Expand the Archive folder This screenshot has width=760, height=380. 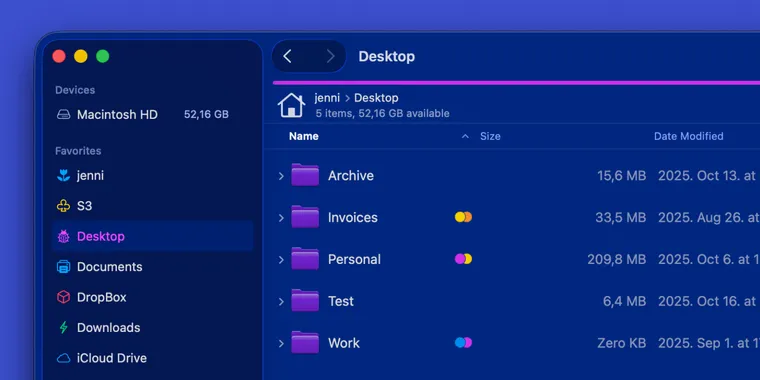pos(281,176)
